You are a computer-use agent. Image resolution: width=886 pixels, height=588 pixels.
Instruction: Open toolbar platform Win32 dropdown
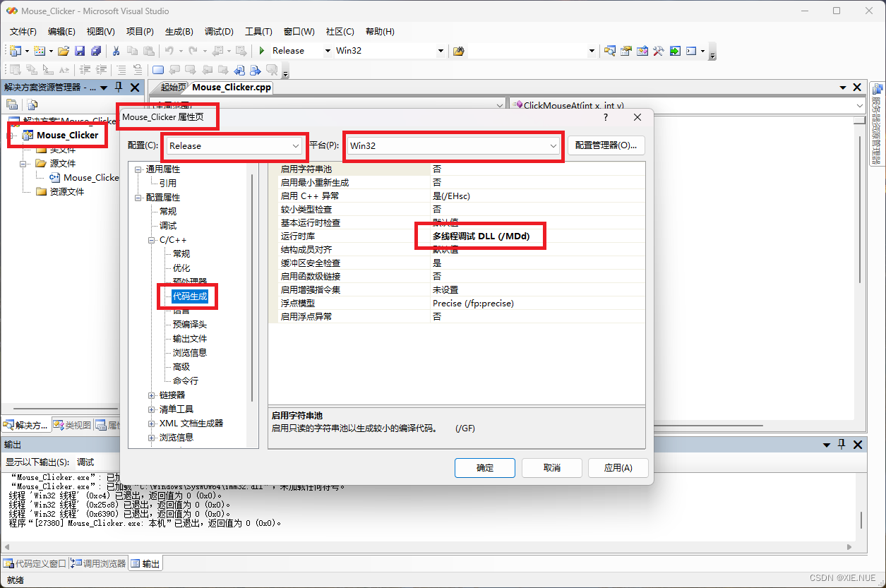[441, 51]
